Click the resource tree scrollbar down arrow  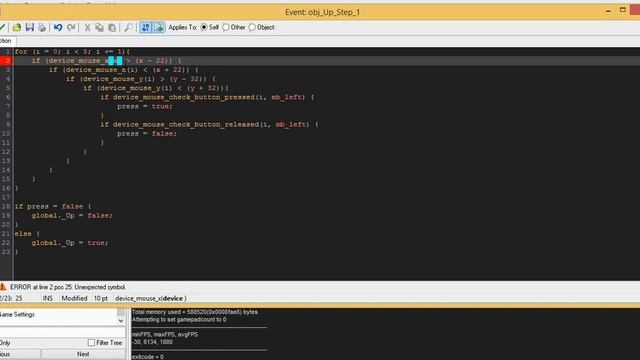(x=120, y=321)
